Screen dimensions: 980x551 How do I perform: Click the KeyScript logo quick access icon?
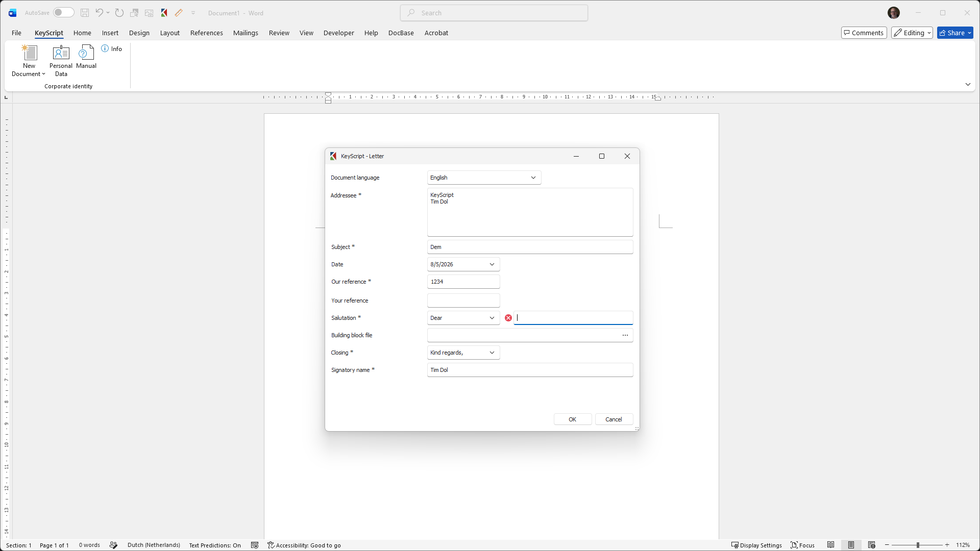click(164, 13)
